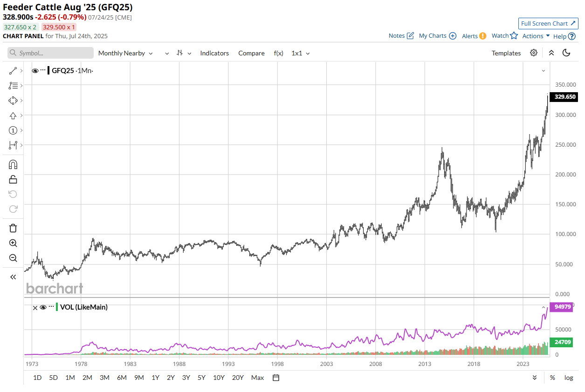Select the trend line drawing tool
This screenshot has height=392, width=585.
[13, 71]
